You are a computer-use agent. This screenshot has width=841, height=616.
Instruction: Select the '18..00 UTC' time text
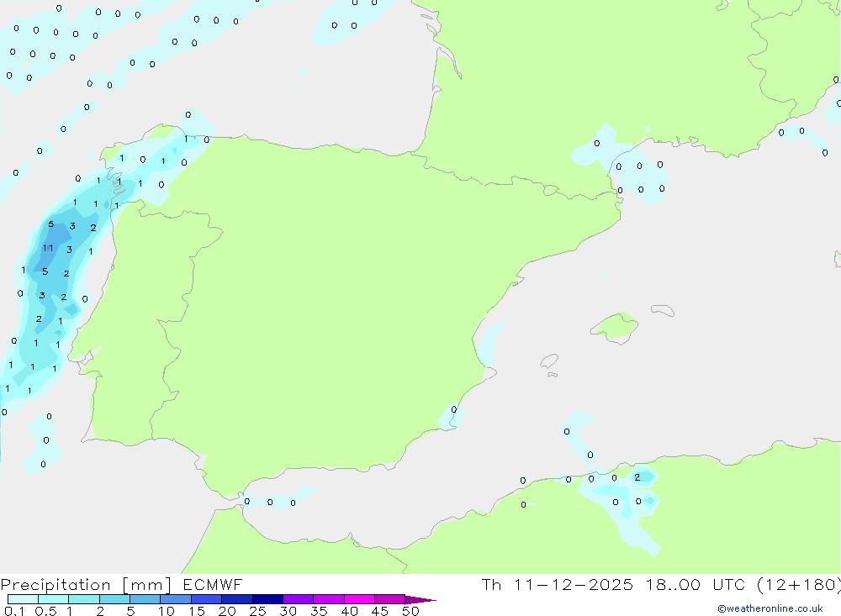click(x=696, y=584)
